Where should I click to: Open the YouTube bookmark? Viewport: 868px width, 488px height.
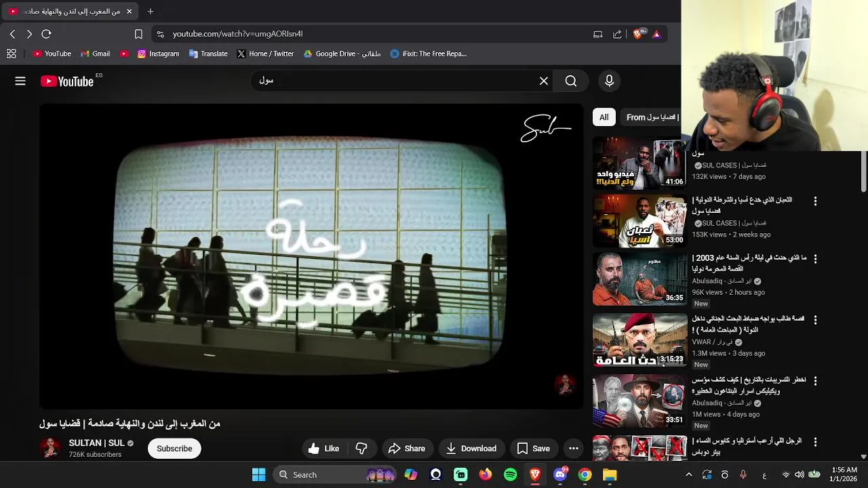52,54
